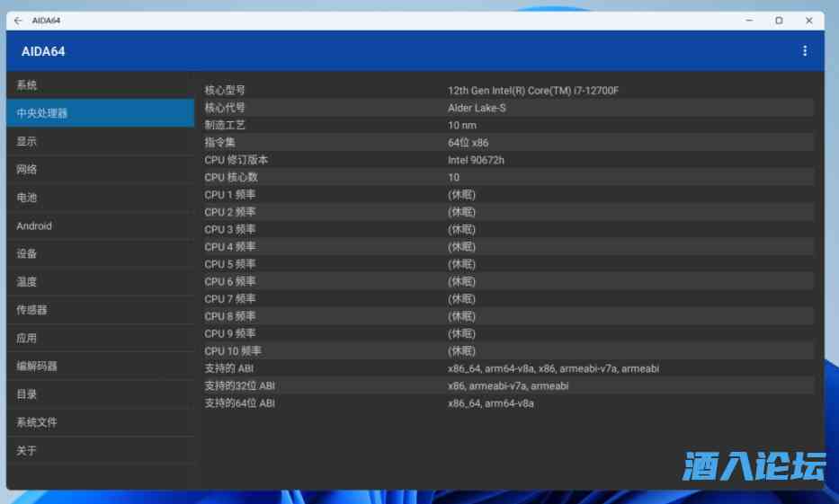Open the 显示 section
Viewport: 839px width, 504px height.
[100, 141]
